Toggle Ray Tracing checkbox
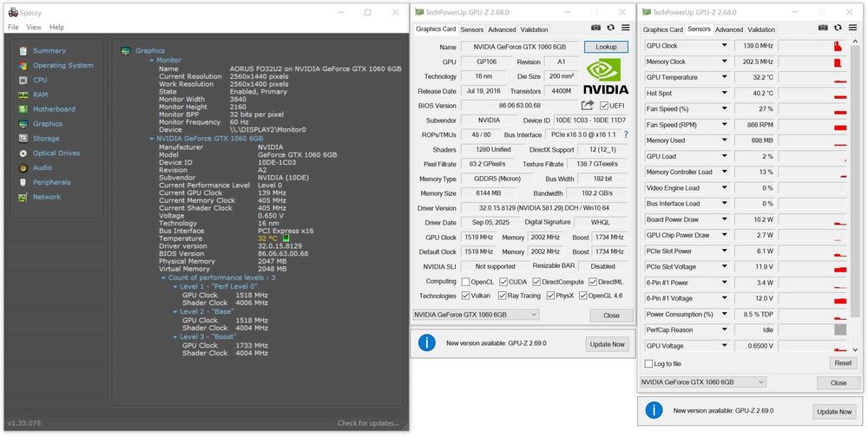 tap(502, 296)
